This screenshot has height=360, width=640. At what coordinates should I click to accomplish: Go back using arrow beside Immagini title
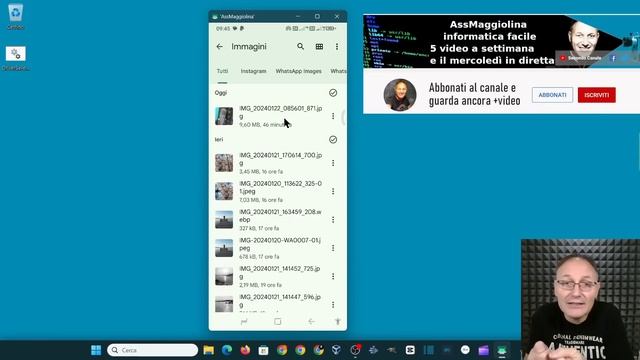pos(220,47)
